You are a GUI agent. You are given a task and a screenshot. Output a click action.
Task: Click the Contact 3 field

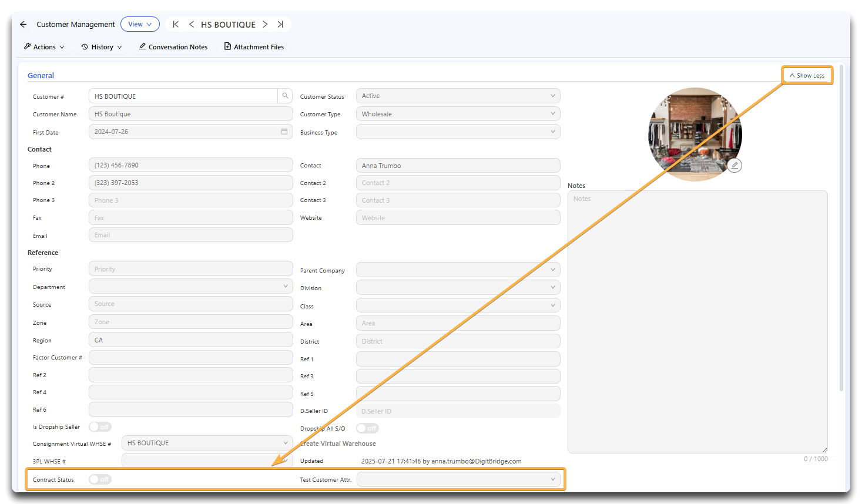tap(458, 200)
